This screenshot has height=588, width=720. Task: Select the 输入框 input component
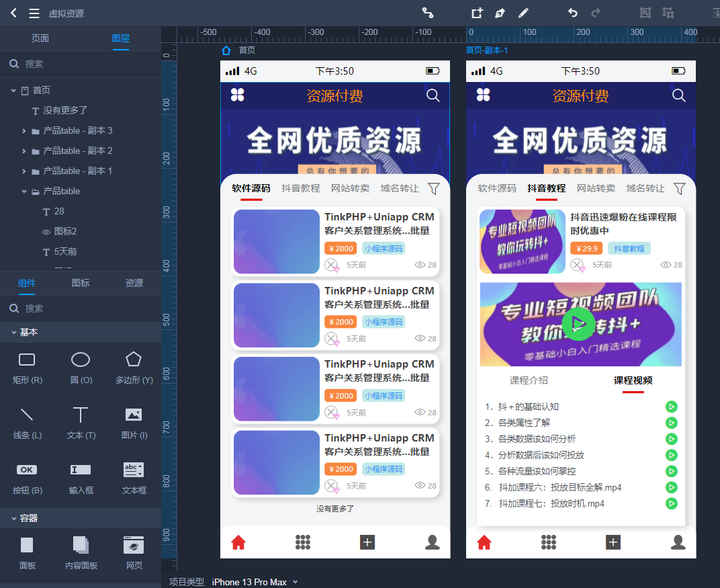tap(81, 478)
